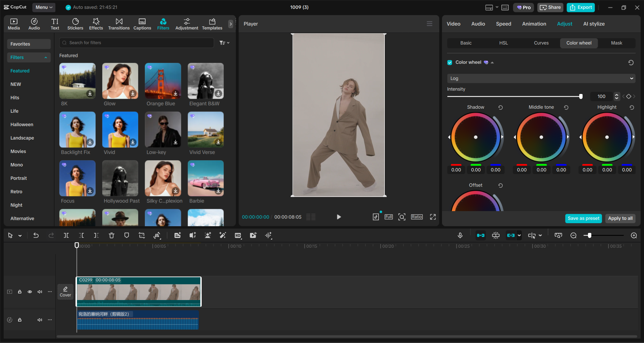The image size is (644, 343).
Task: Open the Transitions panel
Action: [x=119, y=23]
